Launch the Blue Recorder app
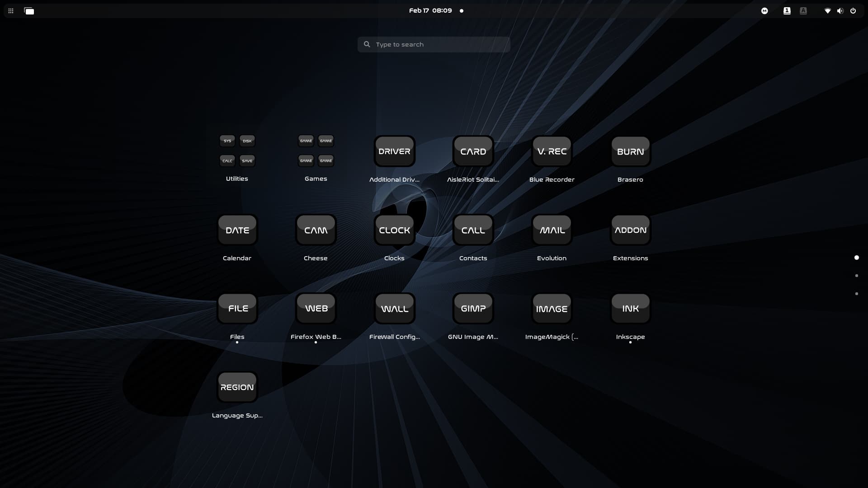Screen dimensions: 868x488 pos(552,152)
